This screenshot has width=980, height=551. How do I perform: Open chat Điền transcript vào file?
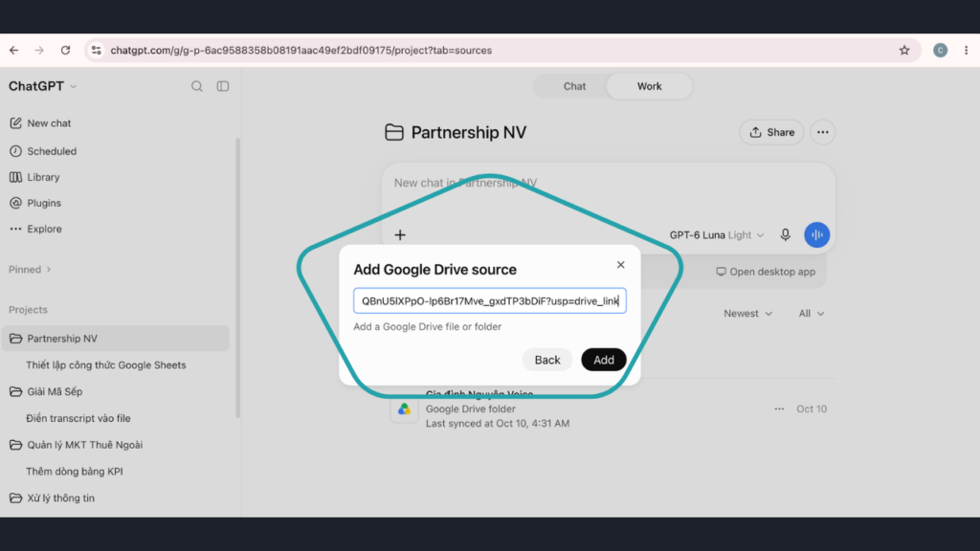78,419
